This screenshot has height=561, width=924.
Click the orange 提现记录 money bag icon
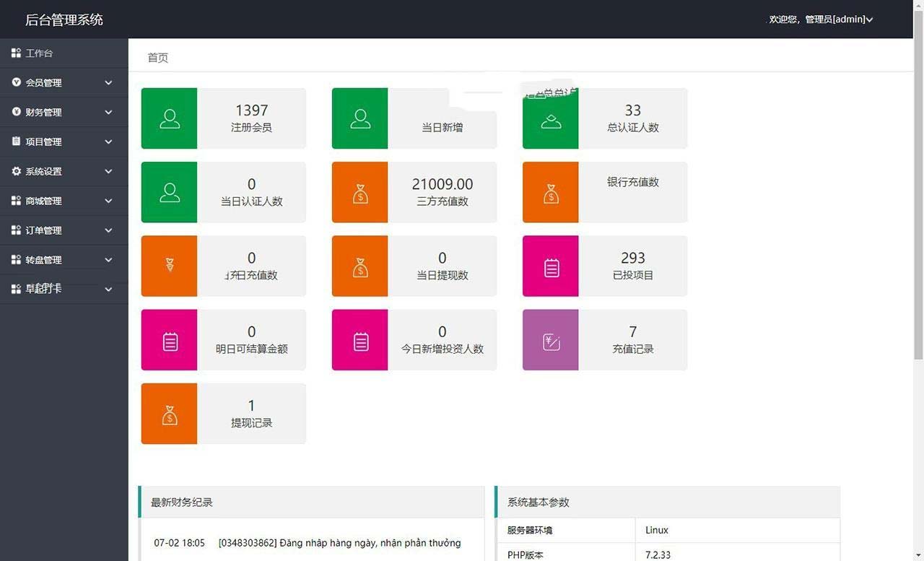click(x=169, y=414)
